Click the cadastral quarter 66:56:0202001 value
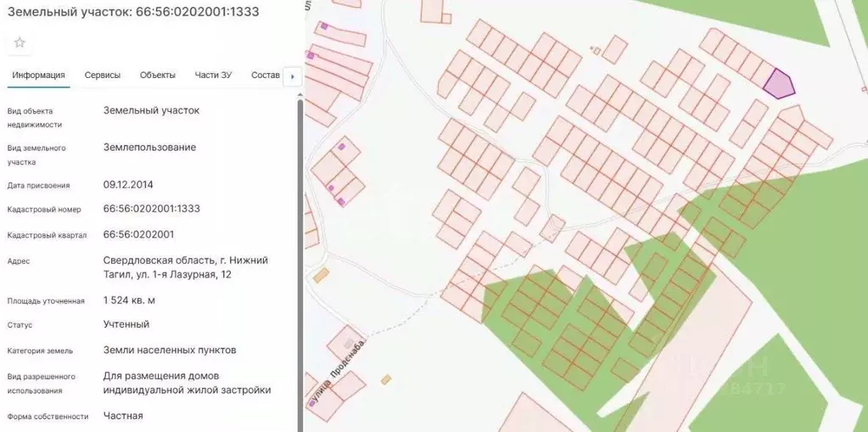This screenshot has height=432, width=868. point(138,234)
